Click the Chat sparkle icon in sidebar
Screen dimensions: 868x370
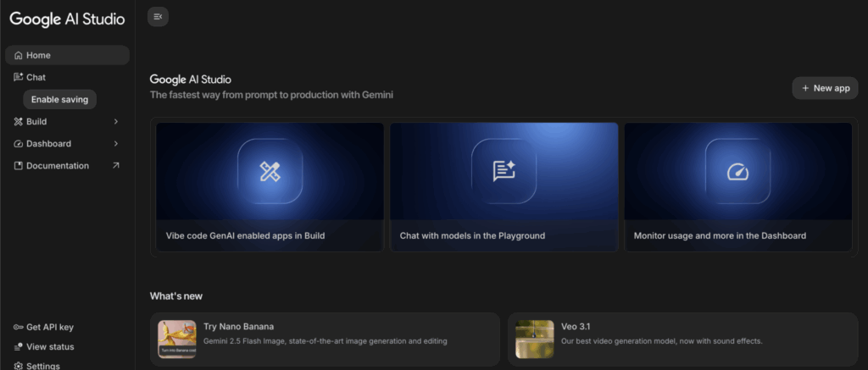[x=18, y=77]
